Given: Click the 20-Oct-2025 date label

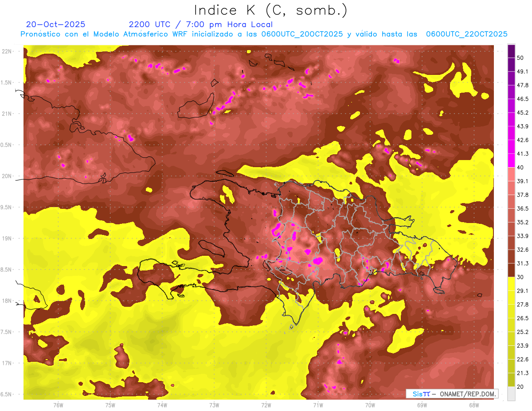Looking at the screenshot, I should 55,24.
